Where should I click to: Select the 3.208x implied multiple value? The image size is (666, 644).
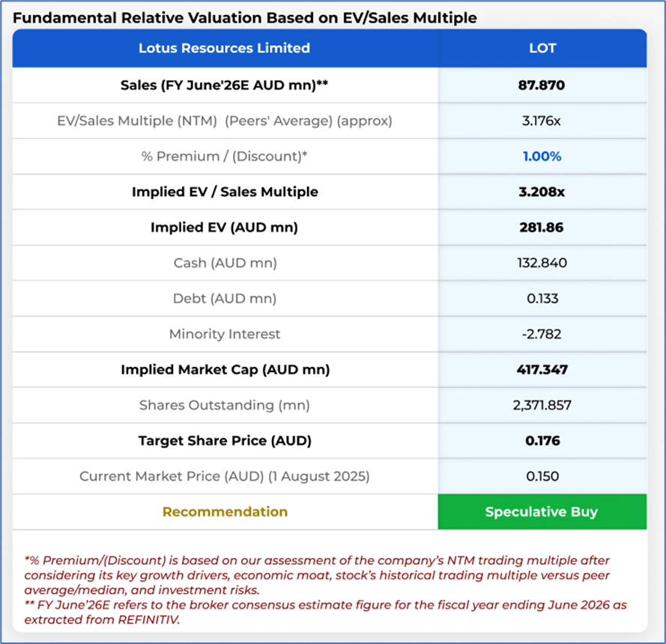coord(542,192)
